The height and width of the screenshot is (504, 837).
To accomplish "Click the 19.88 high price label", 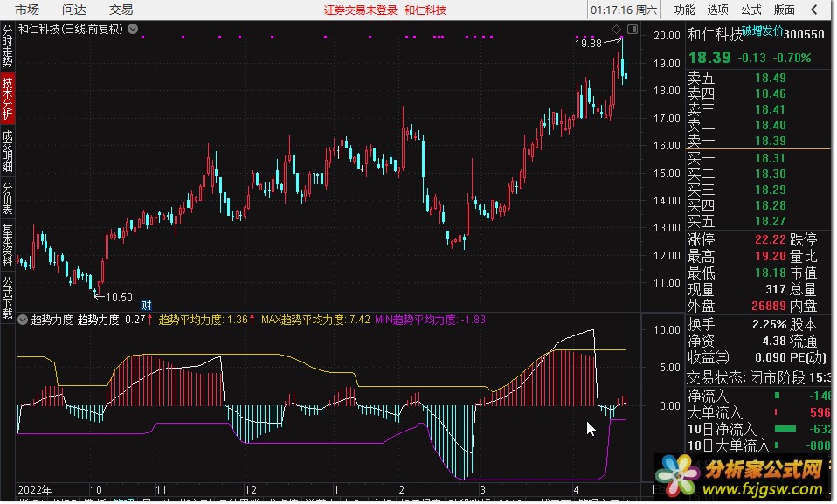I will [x=588, y=44].
